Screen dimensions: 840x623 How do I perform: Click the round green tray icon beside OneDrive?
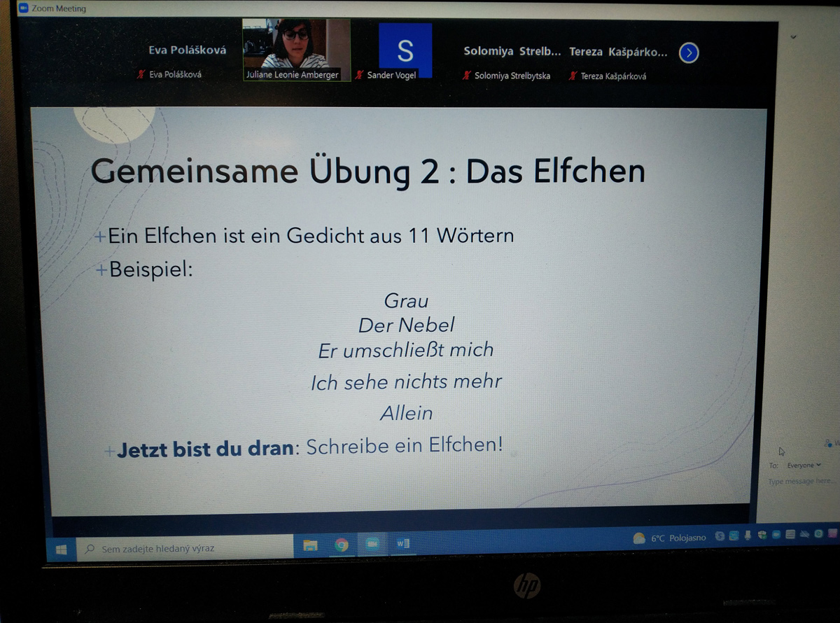818,534
